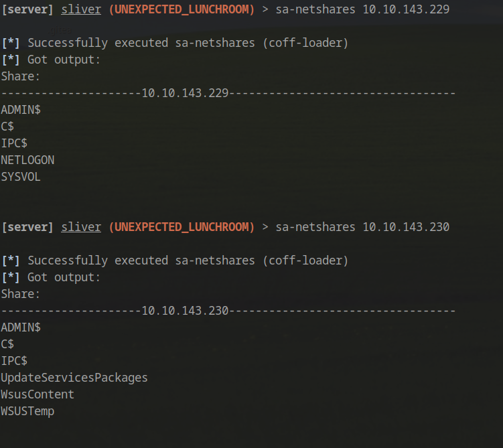Screen dimensions: 503x448
Task: Click the sa-netshares 10.10.143.230 command text
Action: click(362, 227)
